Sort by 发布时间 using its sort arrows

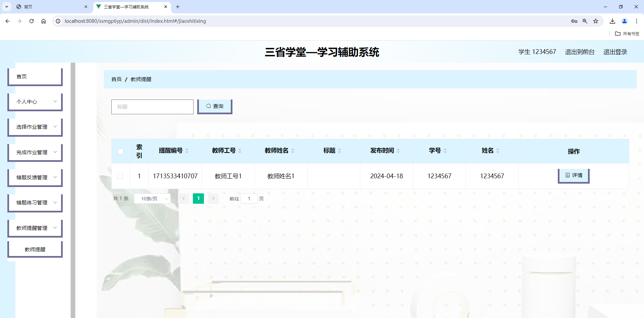pos(398,150)
